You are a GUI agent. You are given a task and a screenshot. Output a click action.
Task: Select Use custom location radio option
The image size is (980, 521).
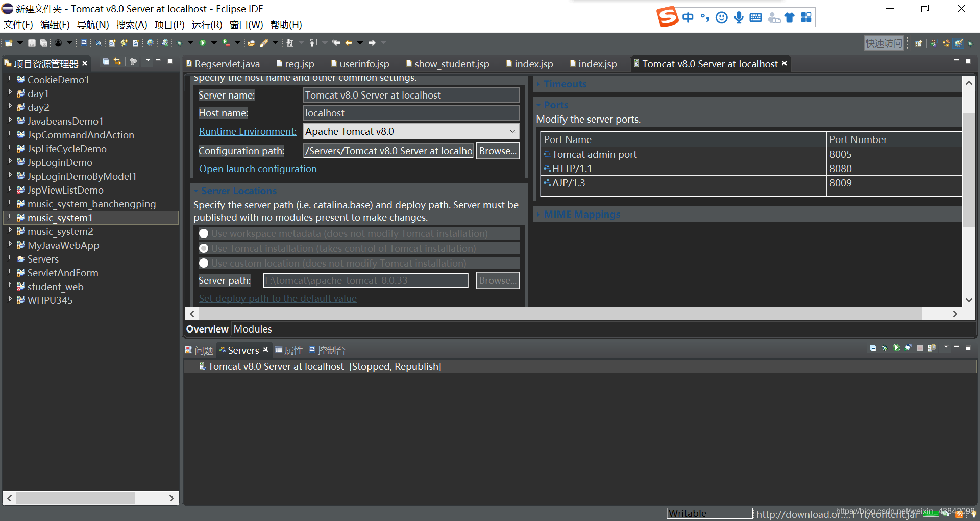tap(204, 263)
